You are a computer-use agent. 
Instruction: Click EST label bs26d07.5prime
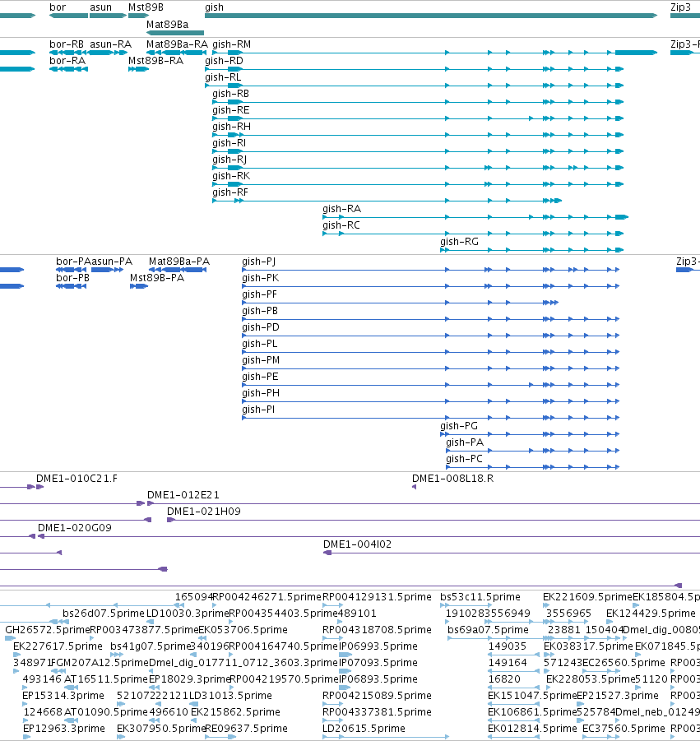(x=104, y=614)
